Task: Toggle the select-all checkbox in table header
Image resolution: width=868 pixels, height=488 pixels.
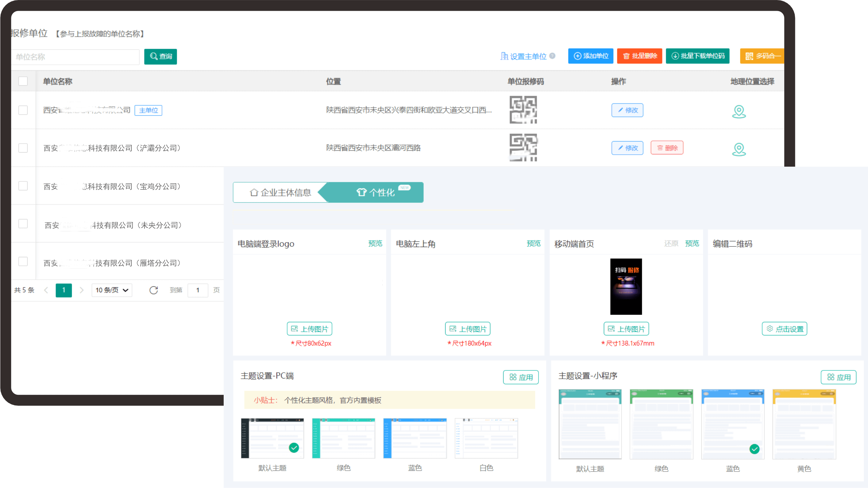Action: click(23, 81)
